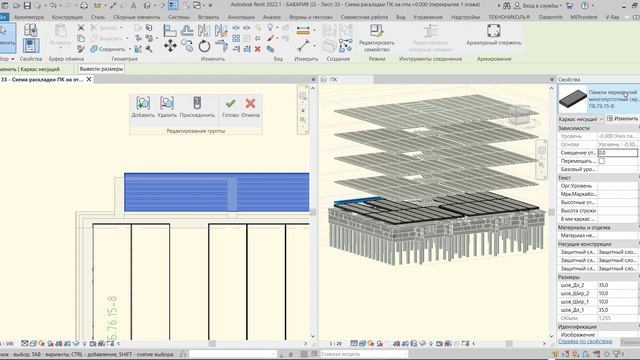Screen dimensions: 640x360
Task: Click the Присоединить group icon
Action: pos(197,103)
